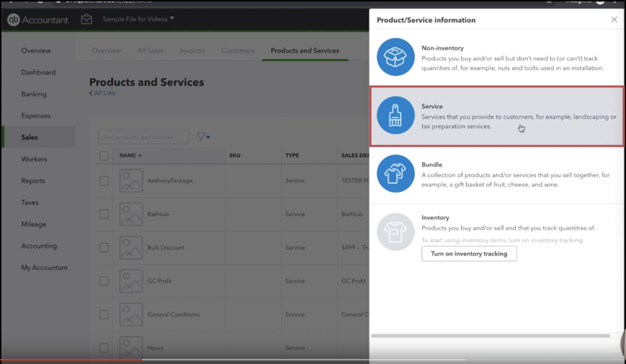The height and width of the screenshot is (364, 626).
Task: Click the Bundle shirts icon
Action: point(396,174)
